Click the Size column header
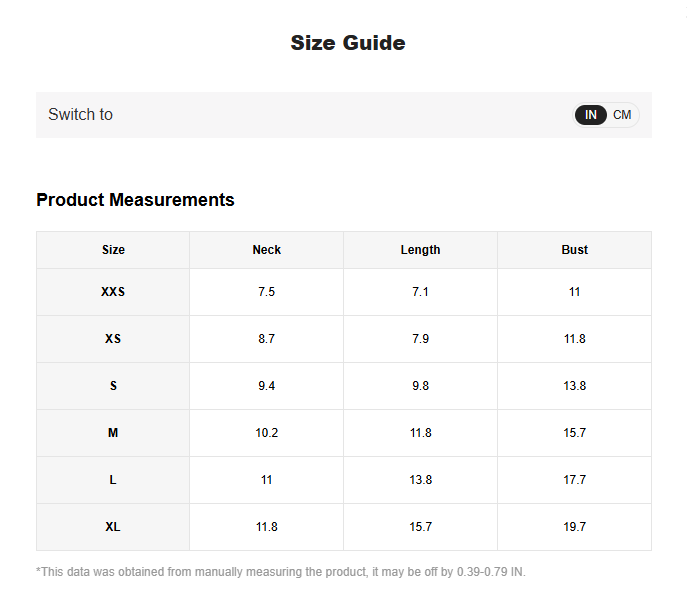Screen dimensions: 687x593 point(113,250)
